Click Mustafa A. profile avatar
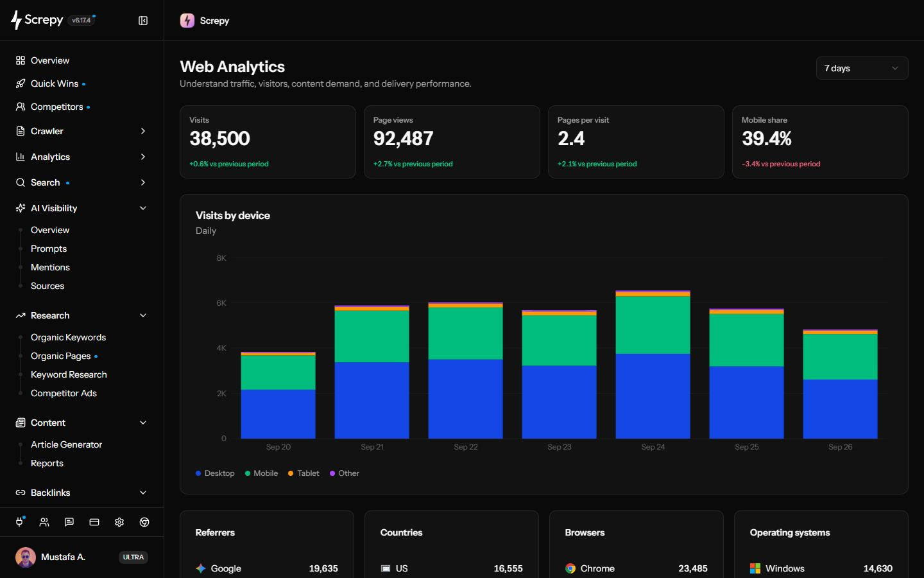924x578 pixels. coord(26,557)
